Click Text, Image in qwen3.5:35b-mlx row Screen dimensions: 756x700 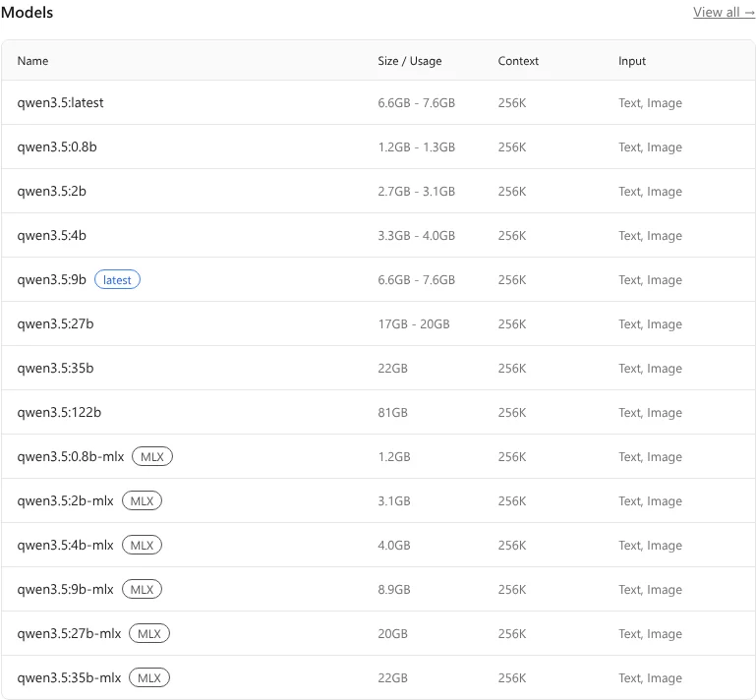(x=651, y=677)
